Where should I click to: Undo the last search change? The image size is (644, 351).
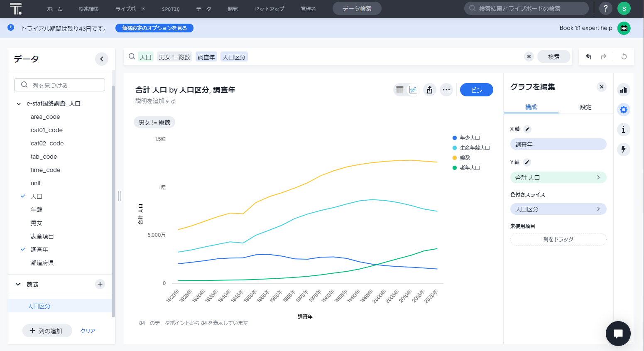tap(588, 56)
